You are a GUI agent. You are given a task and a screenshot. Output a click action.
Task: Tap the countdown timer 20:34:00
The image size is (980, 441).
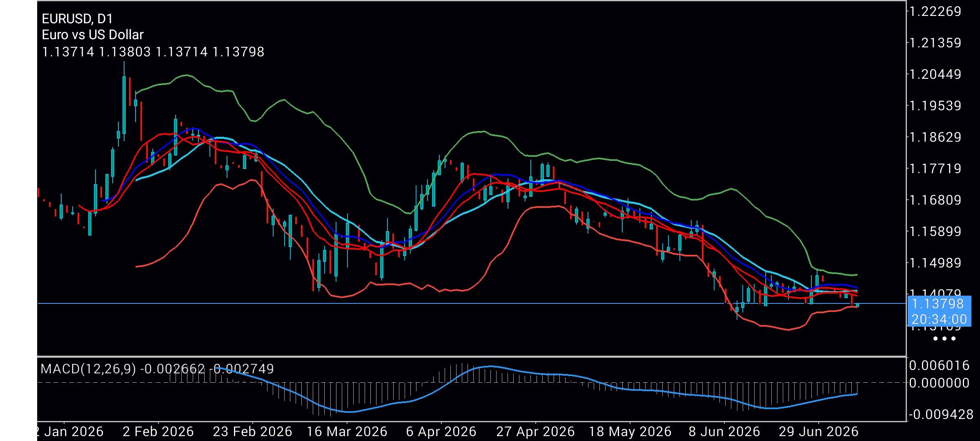pyautogui.click(x=939, y=319)
